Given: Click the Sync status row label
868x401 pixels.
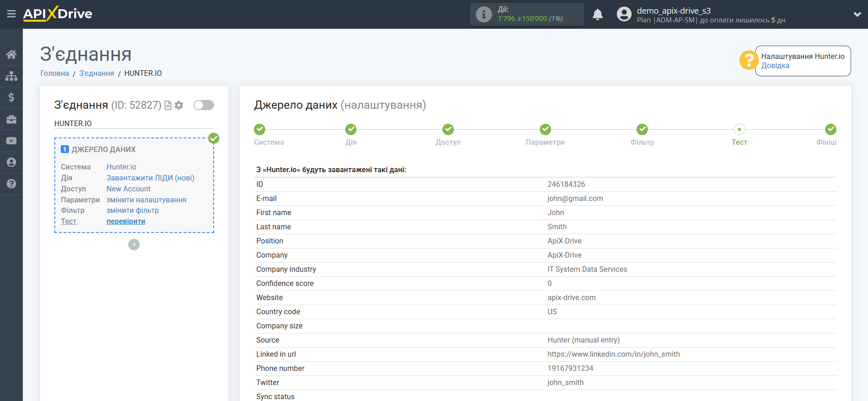Looking at the screenshot, I should [275, 396].
